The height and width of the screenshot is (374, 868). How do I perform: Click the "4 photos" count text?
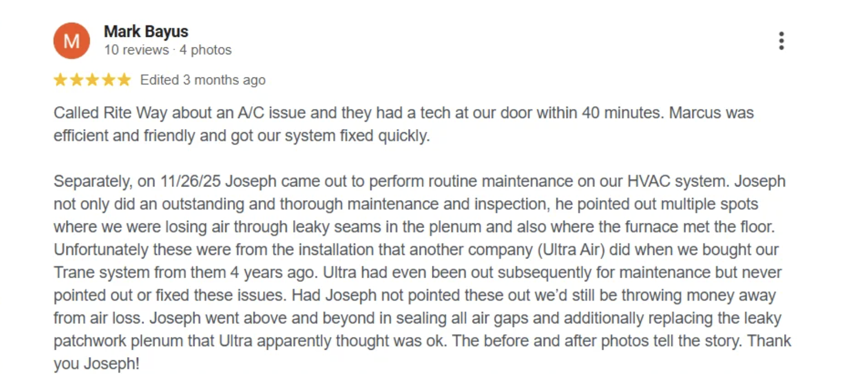click(x=206, y=50)
